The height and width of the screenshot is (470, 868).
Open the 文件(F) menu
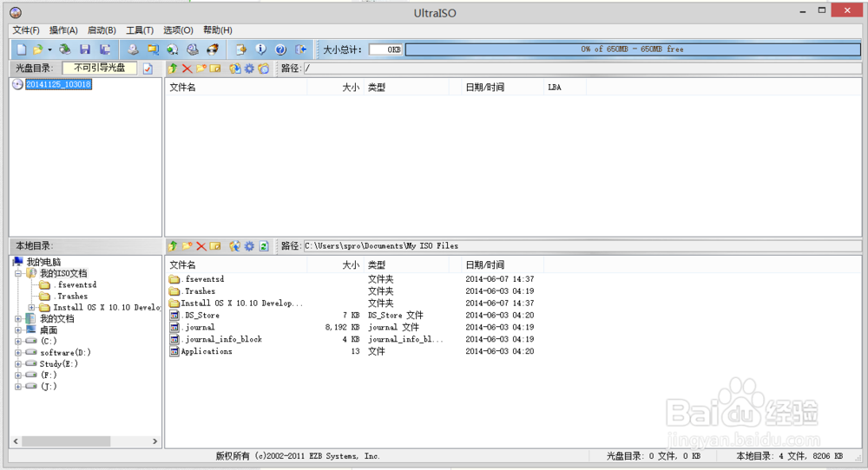click(26, 30)
